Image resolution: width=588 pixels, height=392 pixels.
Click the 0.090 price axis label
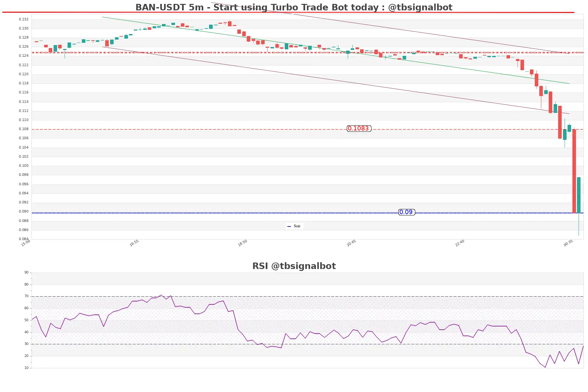coord(23,212)
